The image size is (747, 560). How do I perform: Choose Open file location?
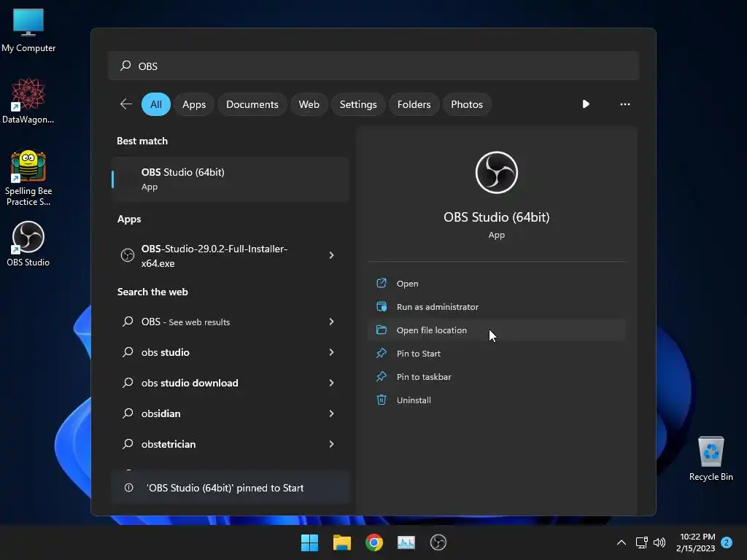(496, 330)
